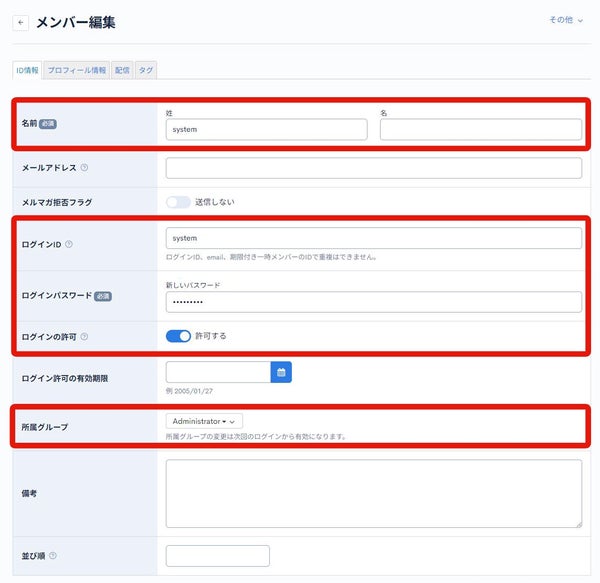600x583 pixels.
Task: Click the 備考 textarea resize handle
Action: [579, 524]
